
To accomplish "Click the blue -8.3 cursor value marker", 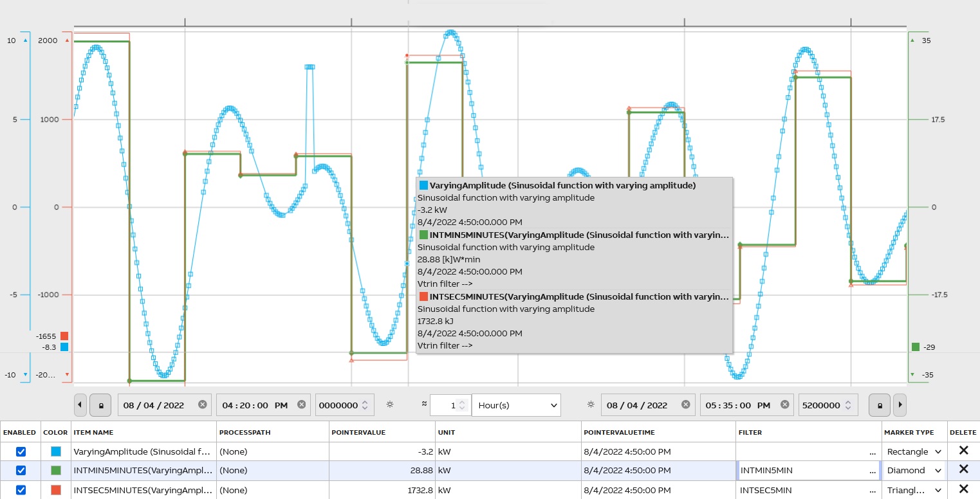I will 64,347.
